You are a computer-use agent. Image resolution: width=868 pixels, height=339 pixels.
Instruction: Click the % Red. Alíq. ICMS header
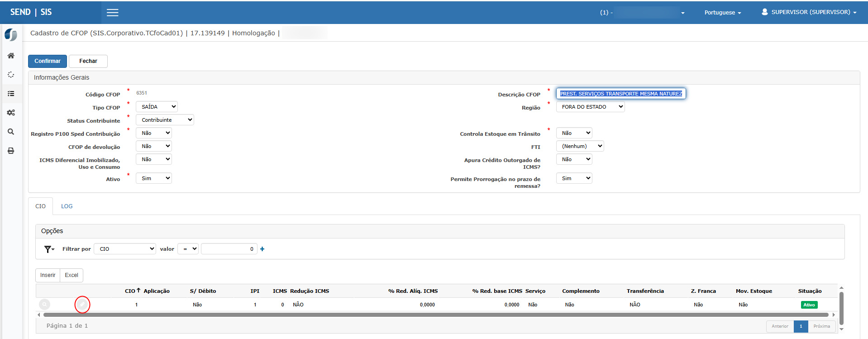(x=413, y=291)
